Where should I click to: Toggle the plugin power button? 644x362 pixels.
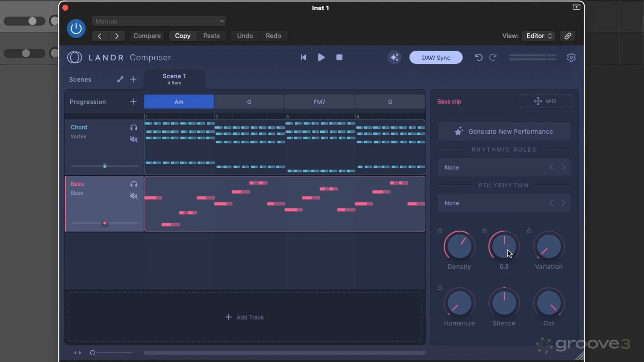tap(76, 28)
